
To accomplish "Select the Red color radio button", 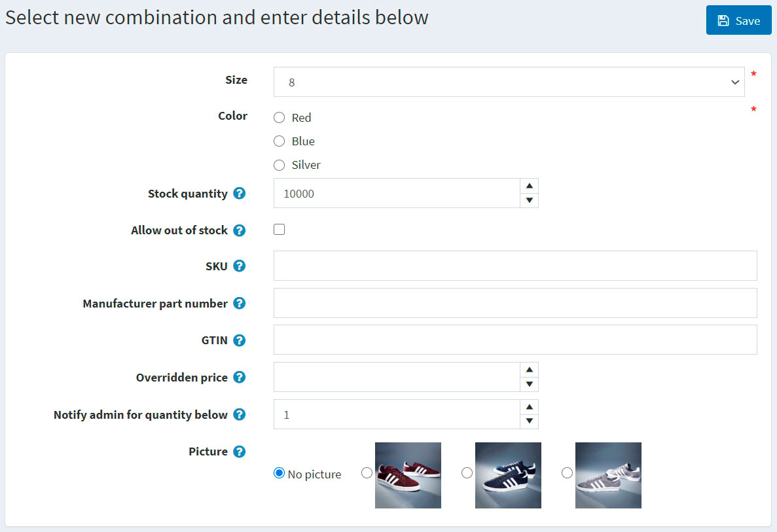I will tap(280, 118).
